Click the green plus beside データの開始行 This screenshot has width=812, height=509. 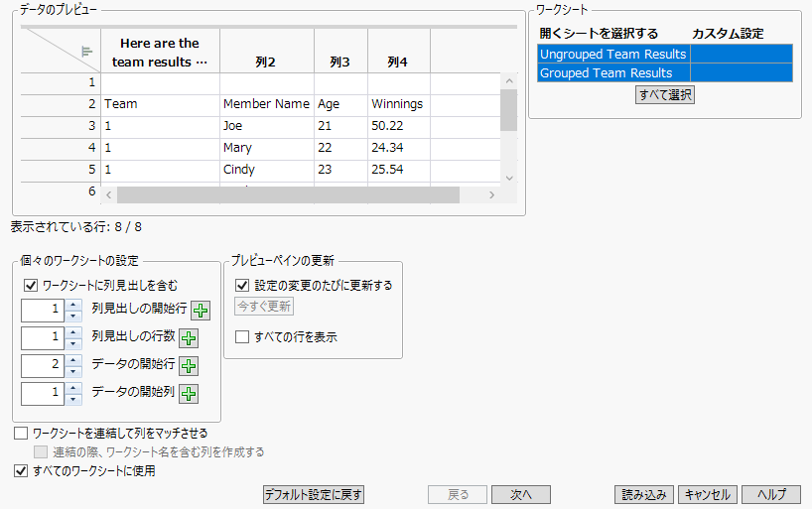[187, 366]
